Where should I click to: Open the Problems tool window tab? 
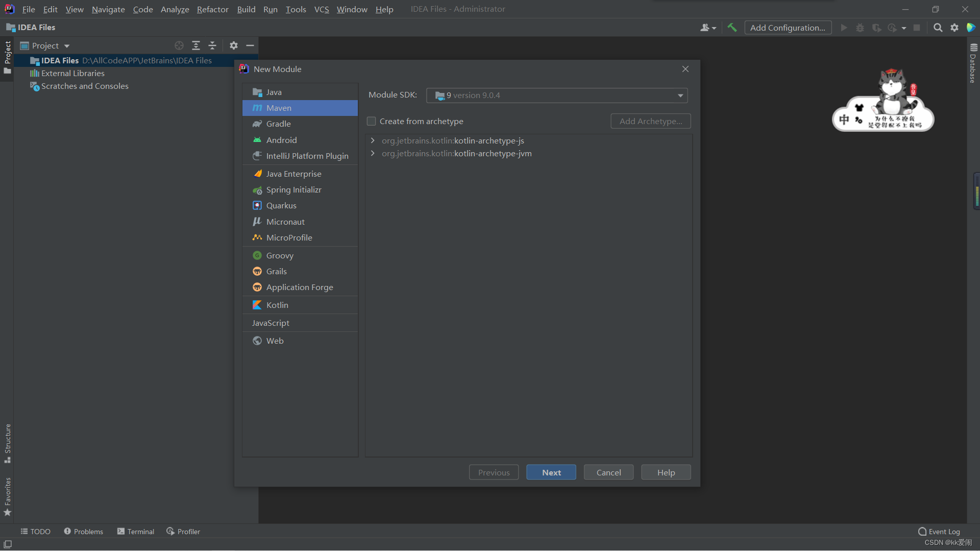83,531
